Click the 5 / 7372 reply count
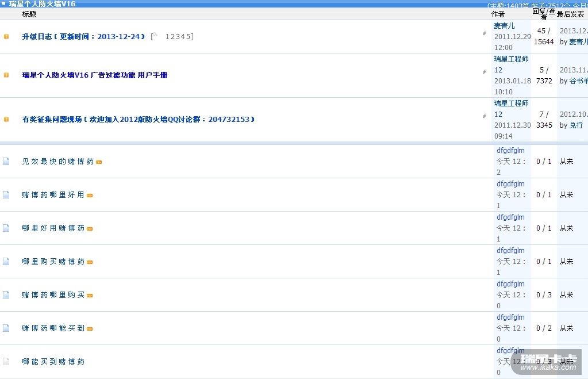This screenshot has width=588, height=379. [544, 75]
